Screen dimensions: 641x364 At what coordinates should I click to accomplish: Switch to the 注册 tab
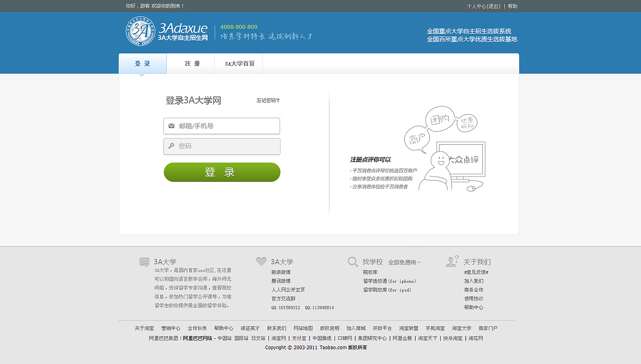click(x=192, y=64)
